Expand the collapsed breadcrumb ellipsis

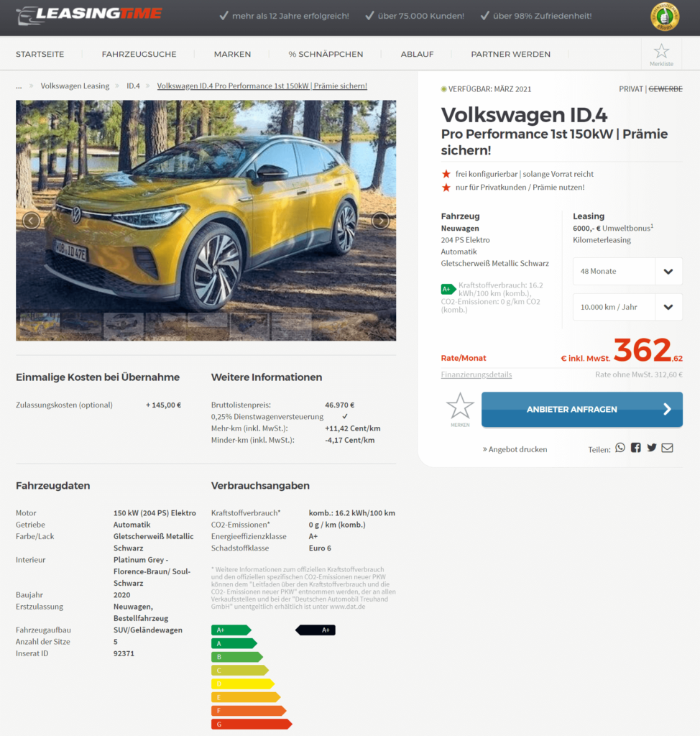[19, 86]
